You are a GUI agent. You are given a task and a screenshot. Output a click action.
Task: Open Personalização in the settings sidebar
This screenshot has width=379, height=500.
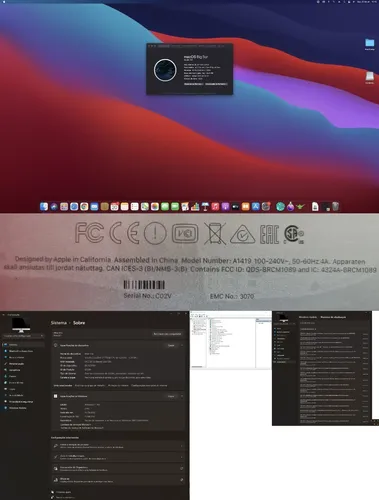23,364
